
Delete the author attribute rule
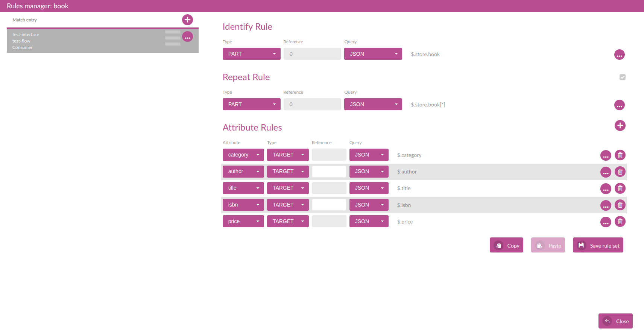tap(620, 172)
